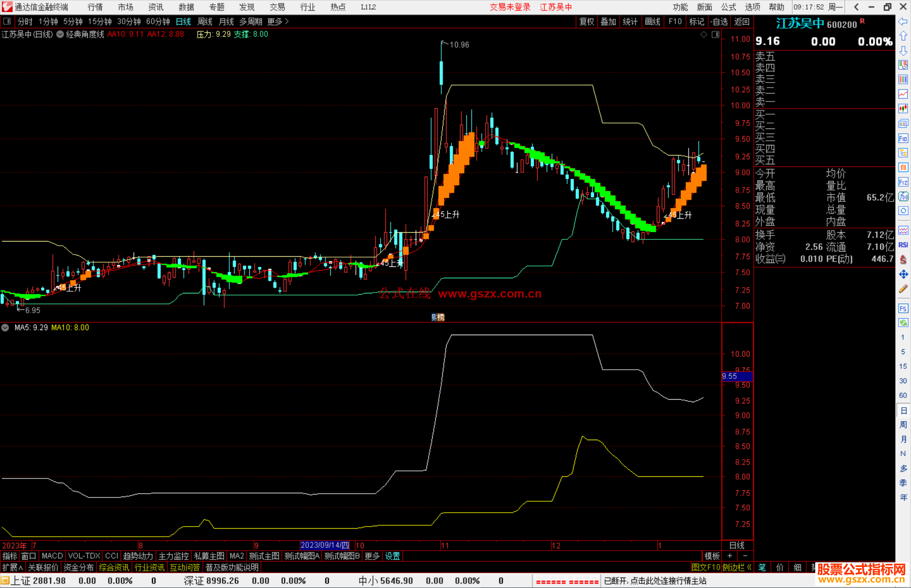Screen dimensions: 911x588
Task: Select the pencil drawing tool icon
Action: tap(903, 289)
